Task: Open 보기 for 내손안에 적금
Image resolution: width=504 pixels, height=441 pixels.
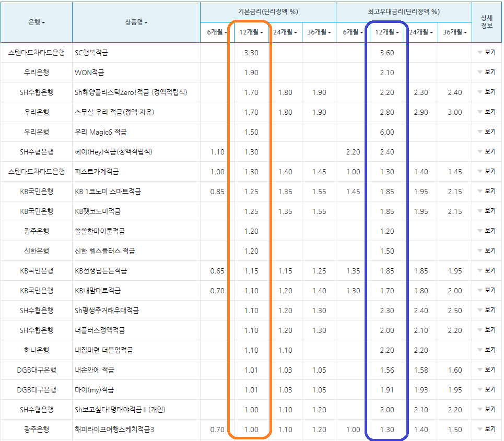Action: (x=487, y=370)
